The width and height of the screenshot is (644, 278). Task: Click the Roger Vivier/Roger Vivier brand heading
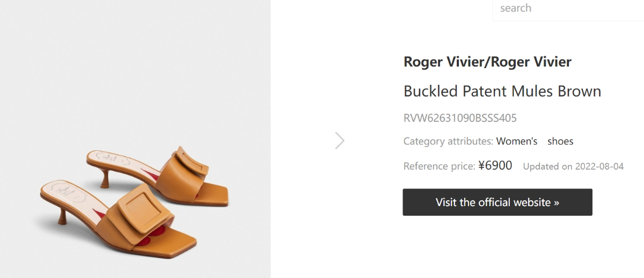(x=487, y=62)
